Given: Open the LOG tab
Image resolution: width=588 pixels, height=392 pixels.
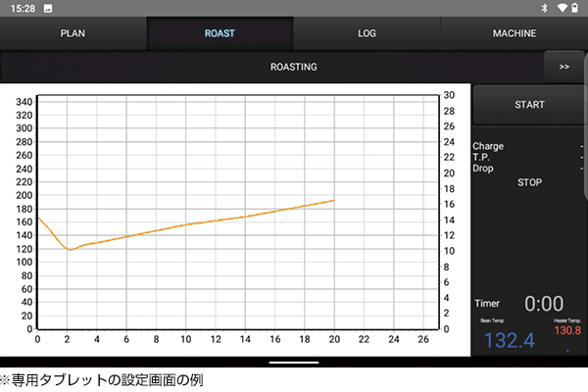Looking at the screenshot, I should click(x=367, y=33).
